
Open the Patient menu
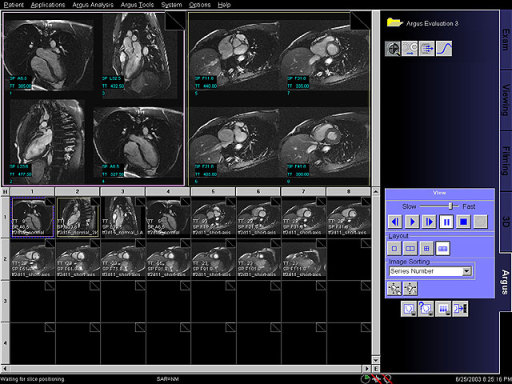coord(14,5)
